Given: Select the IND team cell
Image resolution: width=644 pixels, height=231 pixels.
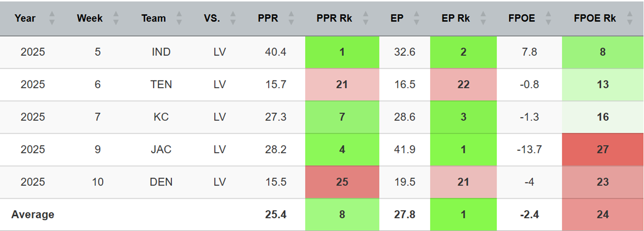Looking at the screenshot, I should (161, 52).
